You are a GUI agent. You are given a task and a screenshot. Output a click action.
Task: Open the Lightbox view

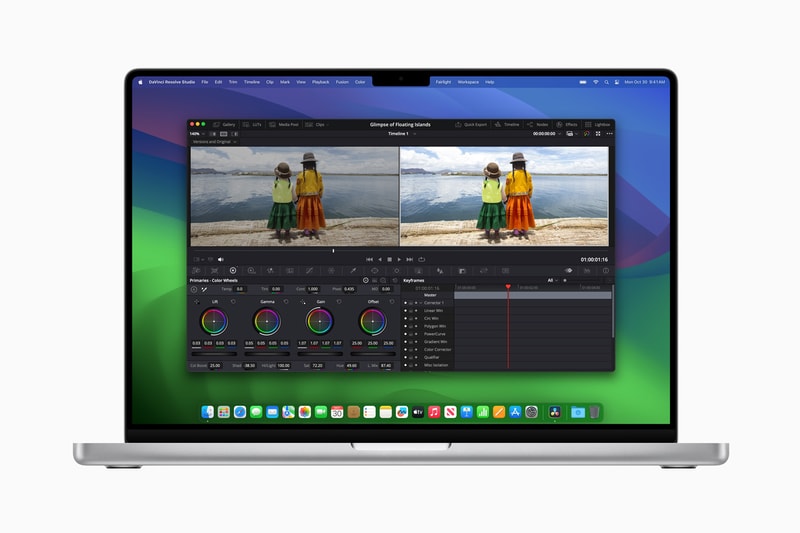tap(597, 124)
